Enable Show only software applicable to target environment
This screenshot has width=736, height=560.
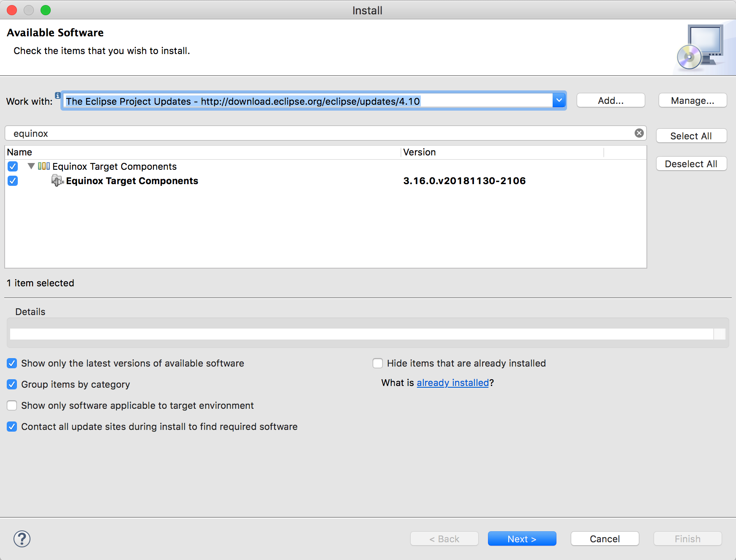12,405
